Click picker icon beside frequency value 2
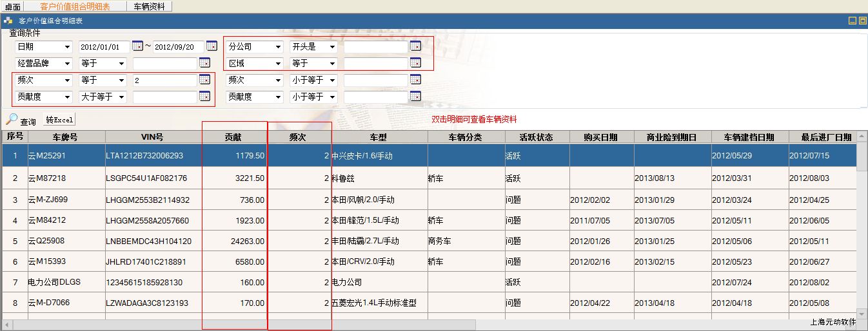Screen dimensions: 868x331 [x=204, y=80]
